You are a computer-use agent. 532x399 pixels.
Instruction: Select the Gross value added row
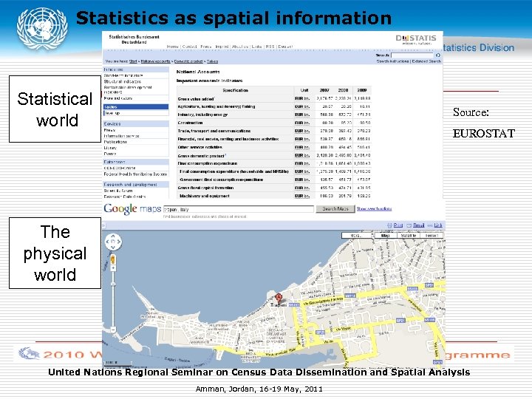coord(274,99)
